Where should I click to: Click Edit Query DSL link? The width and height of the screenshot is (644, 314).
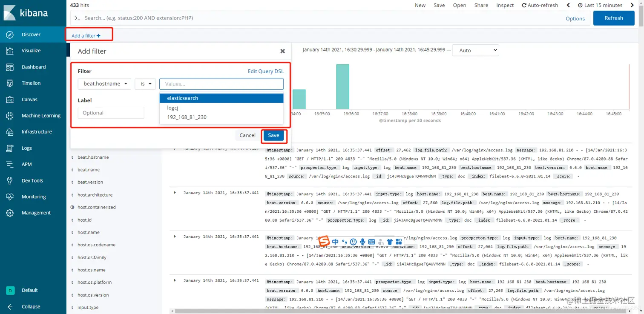click(x=266, y=71)
